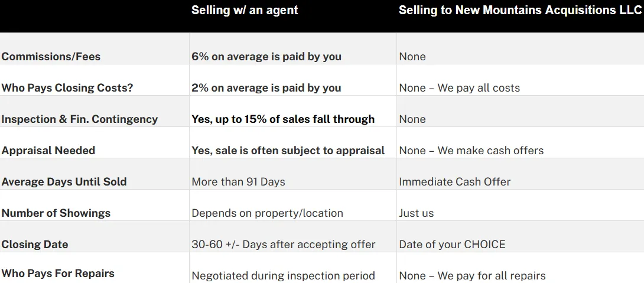Click the 'Inspection & Fin. Contingency' label
This screenshot has width=644, height=283.
click(x=80, y=119)
